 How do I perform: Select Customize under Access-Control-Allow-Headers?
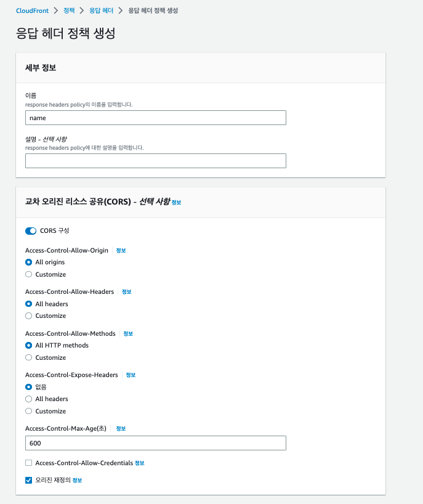coord(28,315)
